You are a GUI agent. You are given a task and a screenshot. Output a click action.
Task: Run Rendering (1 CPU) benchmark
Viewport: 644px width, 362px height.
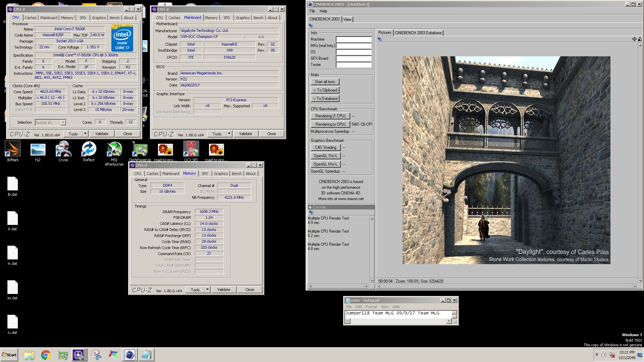[330, 116]
